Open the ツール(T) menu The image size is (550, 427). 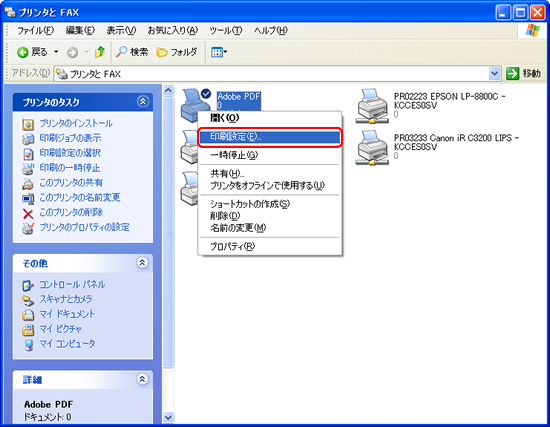(226, 31)
